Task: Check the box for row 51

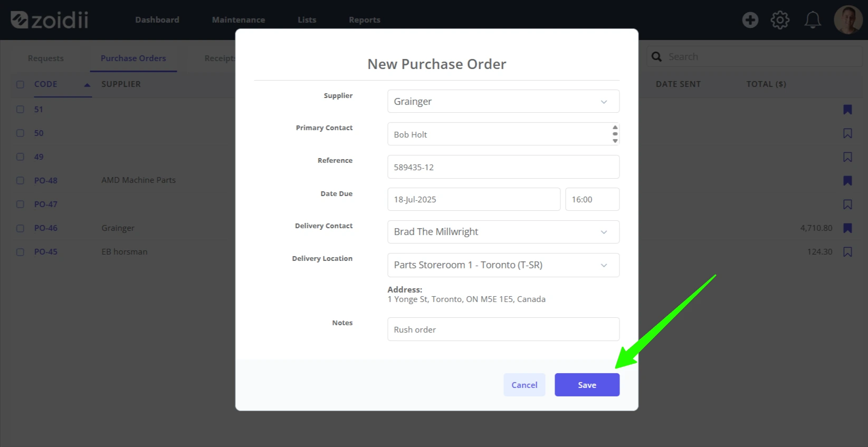Action: 20,110
